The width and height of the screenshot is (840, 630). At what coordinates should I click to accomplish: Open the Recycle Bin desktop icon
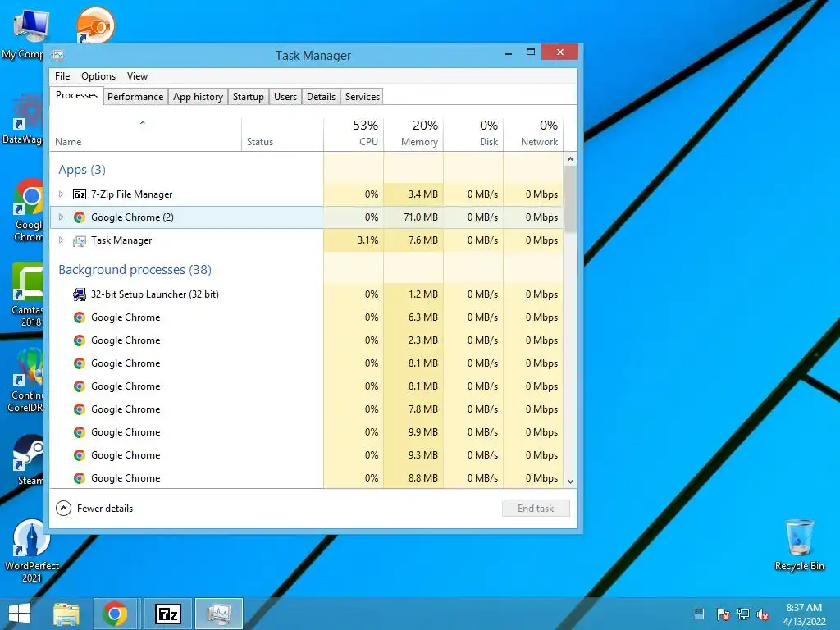click(799, 545)
